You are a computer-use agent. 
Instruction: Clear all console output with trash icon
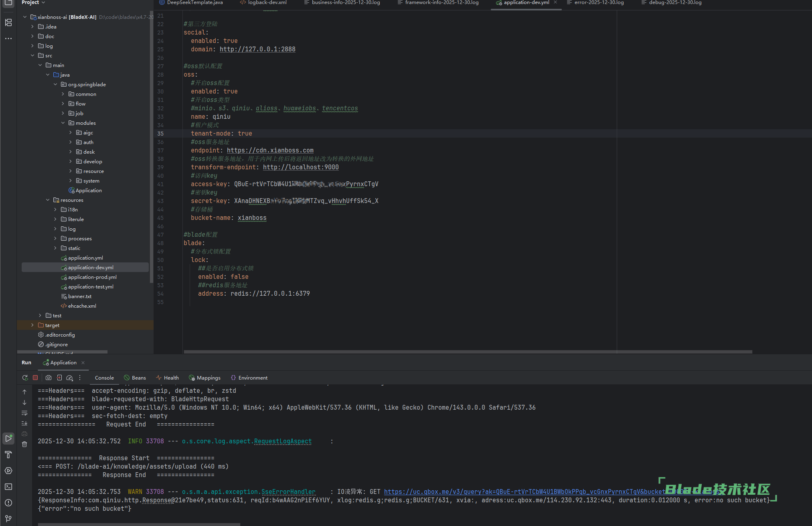[24, 444]
